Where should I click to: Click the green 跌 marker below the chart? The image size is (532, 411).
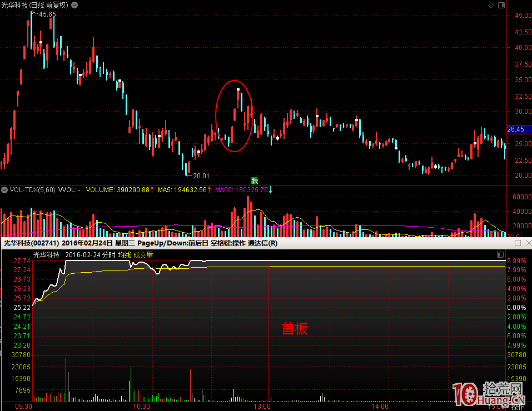click(255, 181)
